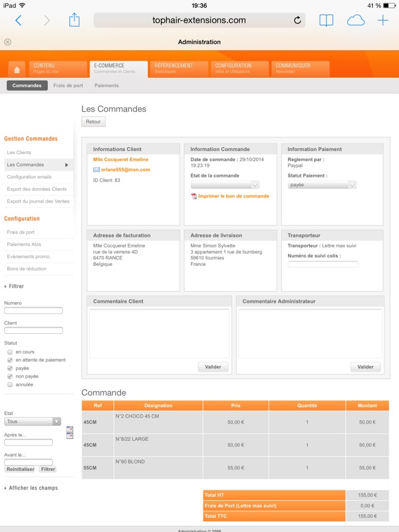This screenshot has height=532, width=399.
Task: Open the Safari share sheet
Action: pyautogui.click(x=74, y=20)
